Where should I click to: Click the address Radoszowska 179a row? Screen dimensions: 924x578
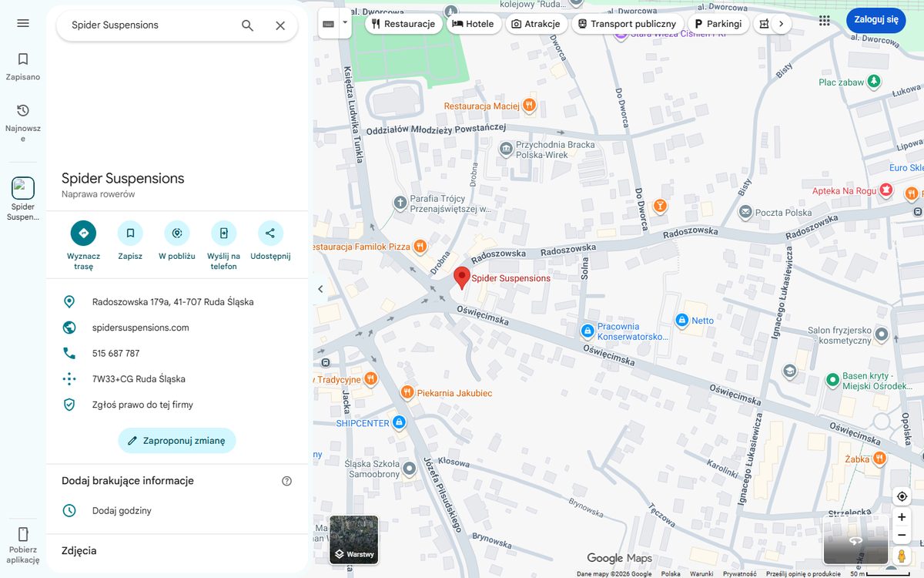tap(177, 302)
